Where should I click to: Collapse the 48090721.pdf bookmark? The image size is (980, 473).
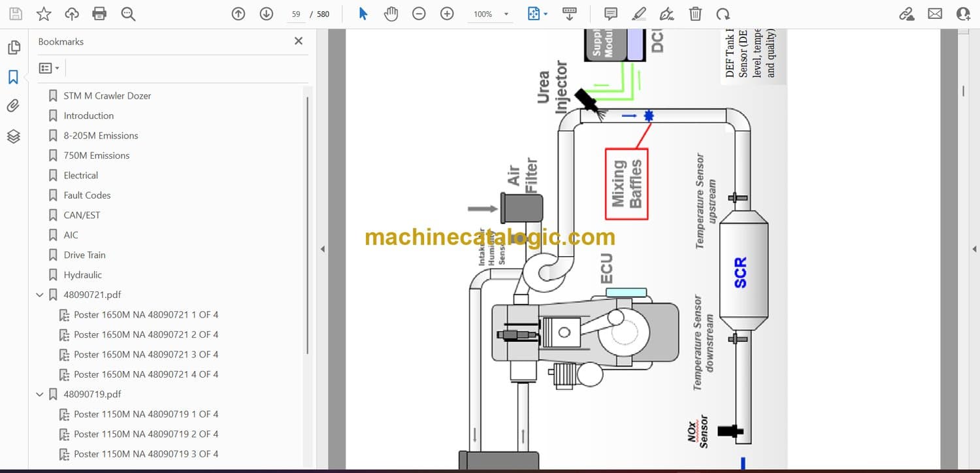pyautogui.click(x=40, y=295)
